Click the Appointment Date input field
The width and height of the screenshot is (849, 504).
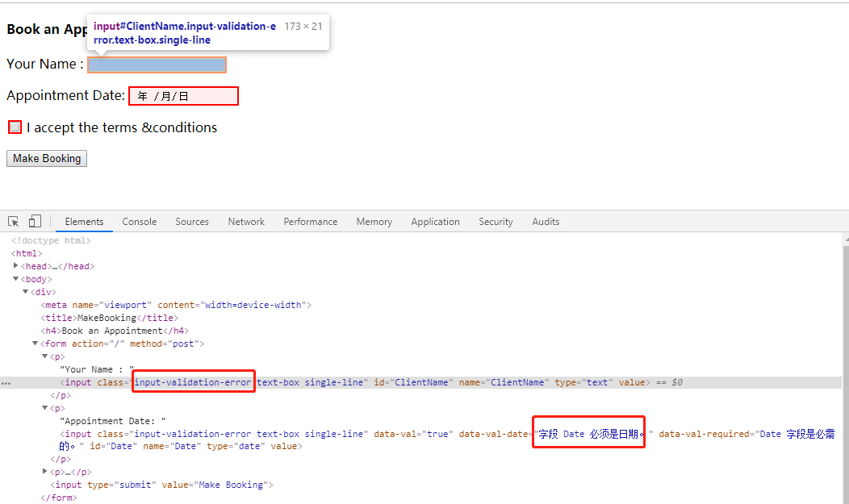click(x=183, y=96)
